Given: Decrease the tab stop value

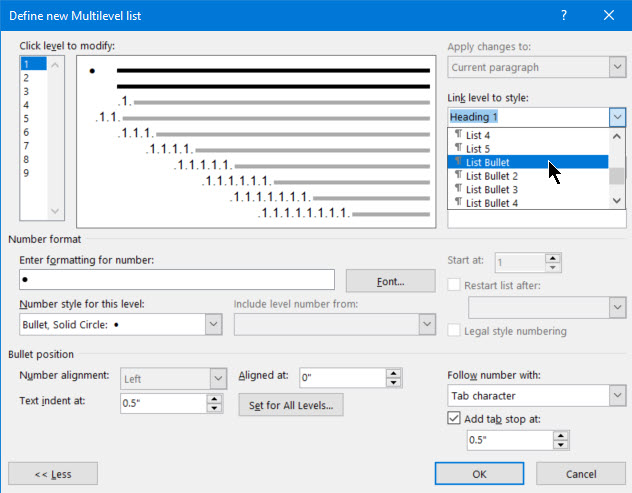Looking at the screenshot, I should point(561,445).
